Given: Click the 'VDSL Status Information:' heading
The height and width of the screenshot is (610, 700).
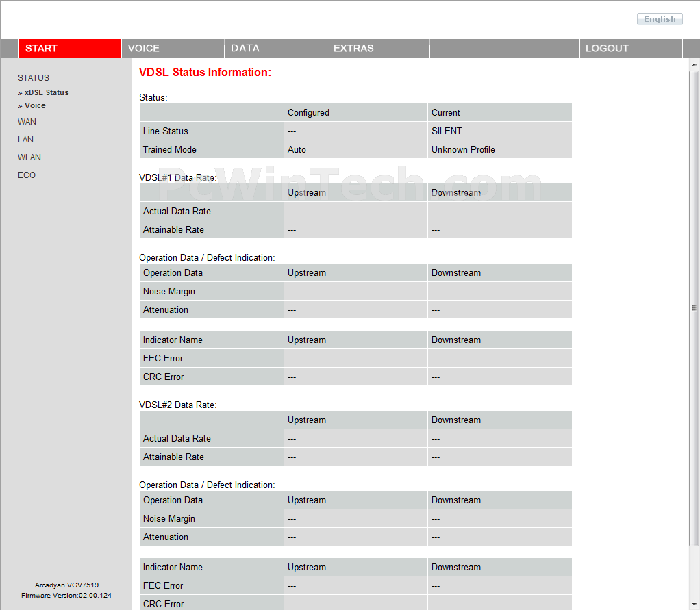Looking at the screenshot, I should (205, 73).
